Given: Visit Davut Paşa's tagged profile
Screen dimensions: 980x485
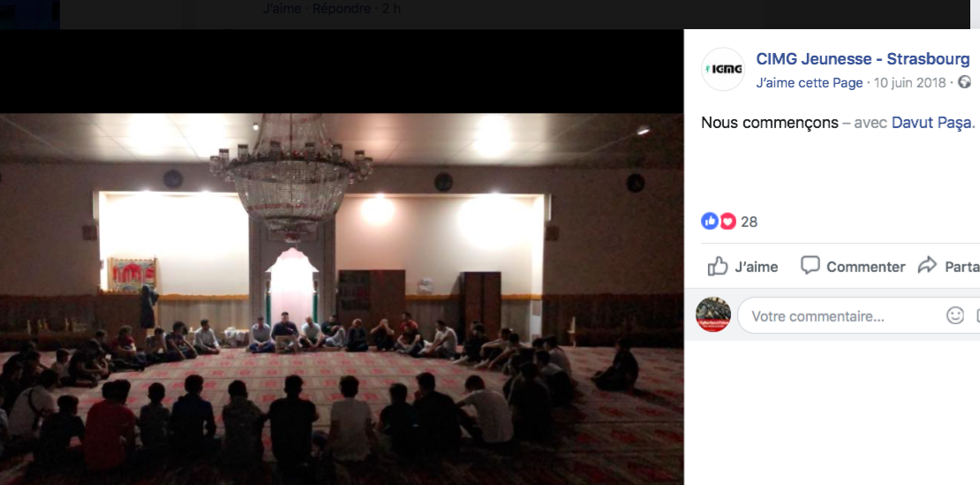Looking at the screenshot, I should coord(931,123).
